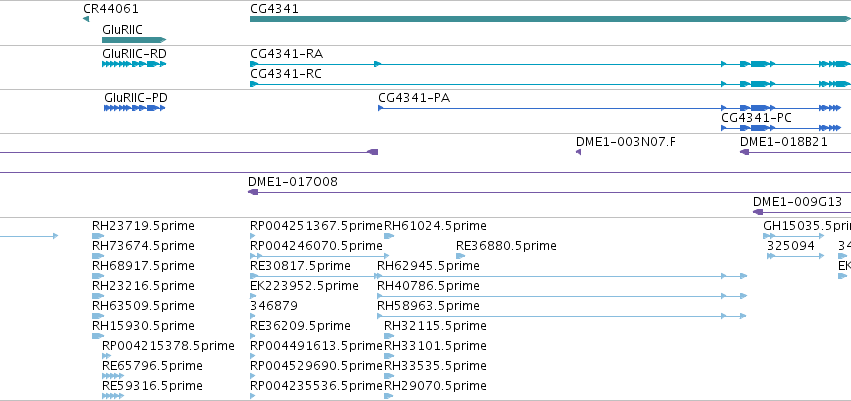Click the DME1-009G13 clone label

pyautogui.click(x=797, y=202)
